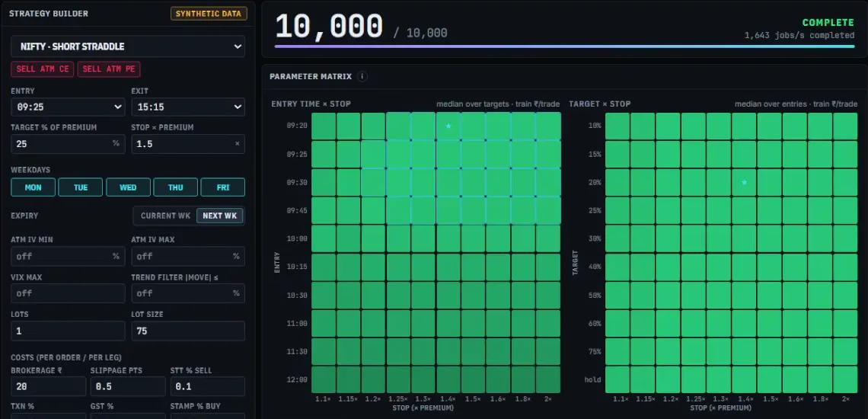Screen dimensions: 868x419
Task: Click the jobs progress bar
Action: 565,46
